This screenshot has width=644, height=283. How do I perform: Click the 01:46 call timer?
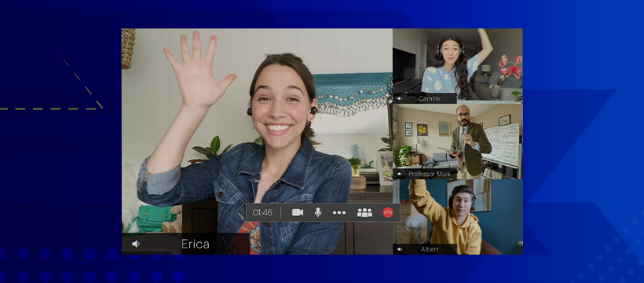coord(262,213)
